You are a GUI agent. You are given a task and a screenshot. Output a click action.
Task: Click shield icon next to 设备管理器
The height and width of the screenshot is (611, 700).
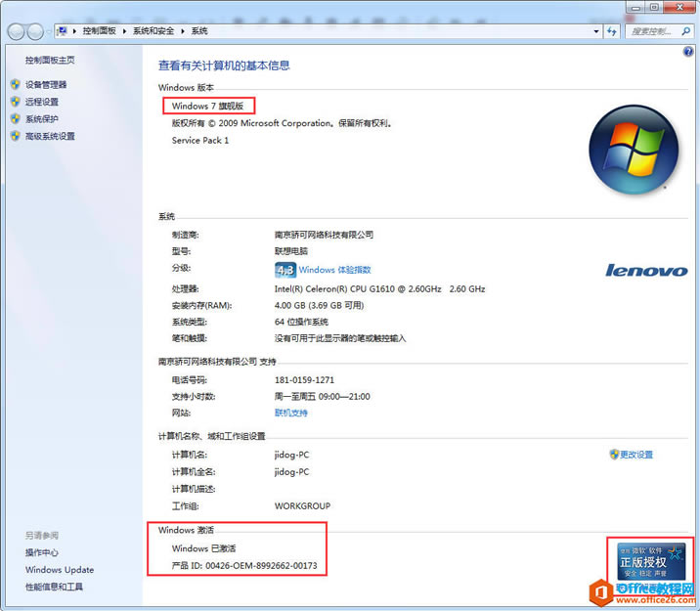[x=16, y=84]
